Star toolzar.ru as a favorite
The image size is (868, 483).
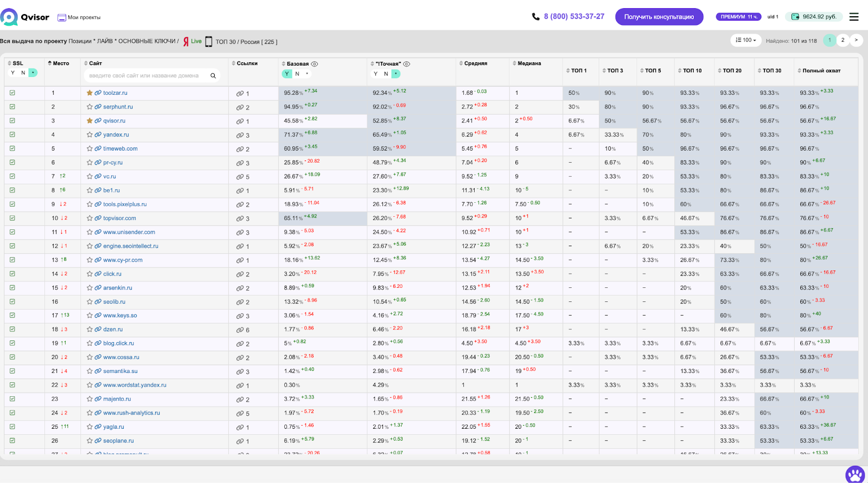90,93
